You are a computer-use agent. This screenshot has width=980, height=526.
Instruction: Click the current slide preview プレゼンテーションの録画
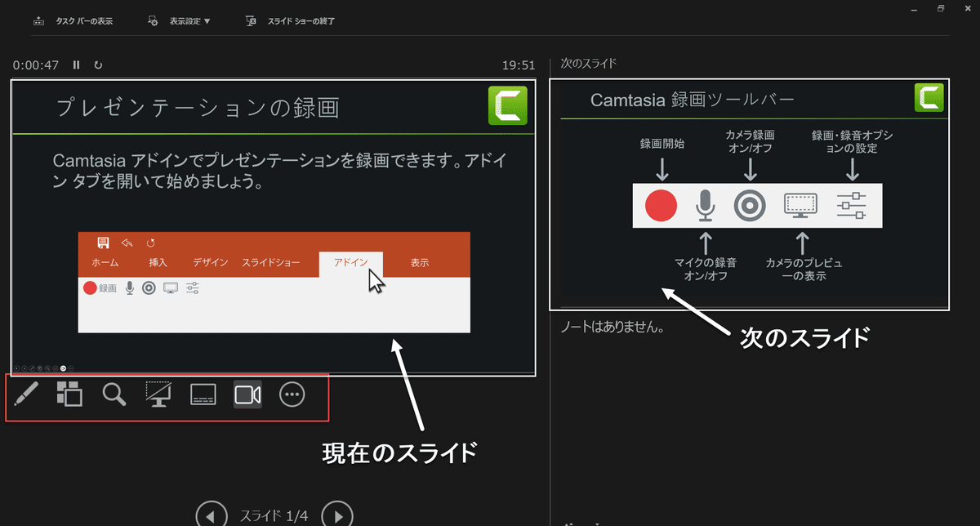click(x=274, y=227)
